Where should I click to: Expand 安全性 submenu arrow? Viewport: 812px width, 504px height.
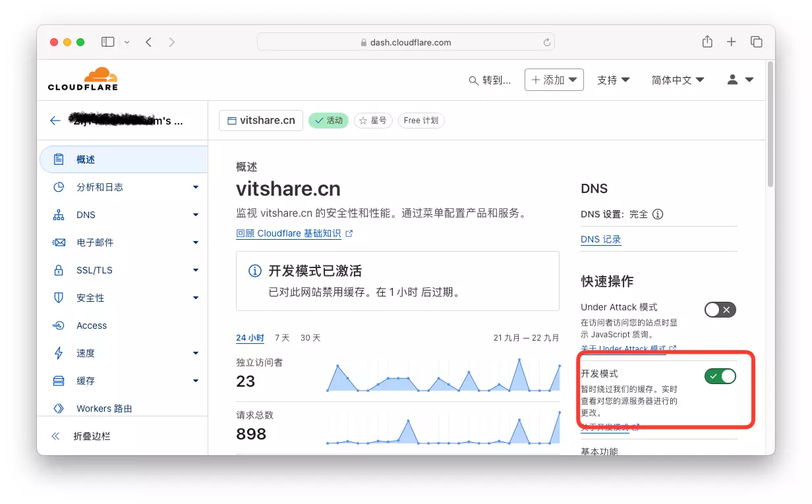tap(196, 298)
